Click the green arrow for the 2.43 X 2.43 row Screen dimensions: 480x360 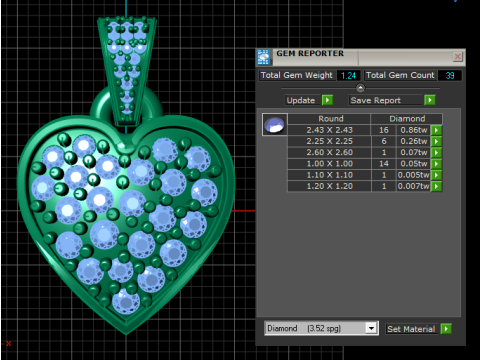point(436,130)
